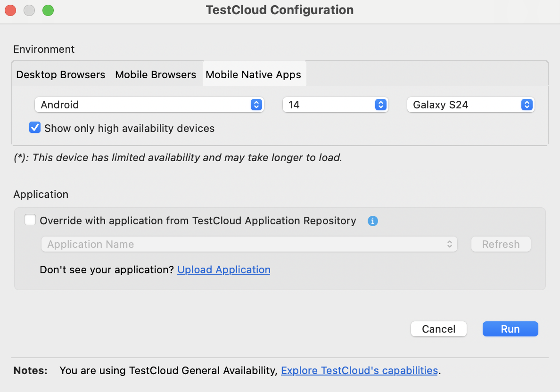
Task: Enable Override with application from TestCloud Repository
Action: 30,220
